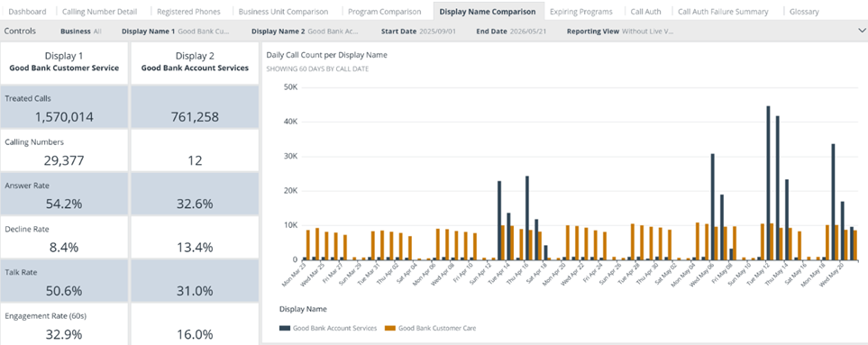The height and width of the screenshot is (345, 868).
Task: Click Good Bank Account Services legend label
Action: click(x=335, y=328)
